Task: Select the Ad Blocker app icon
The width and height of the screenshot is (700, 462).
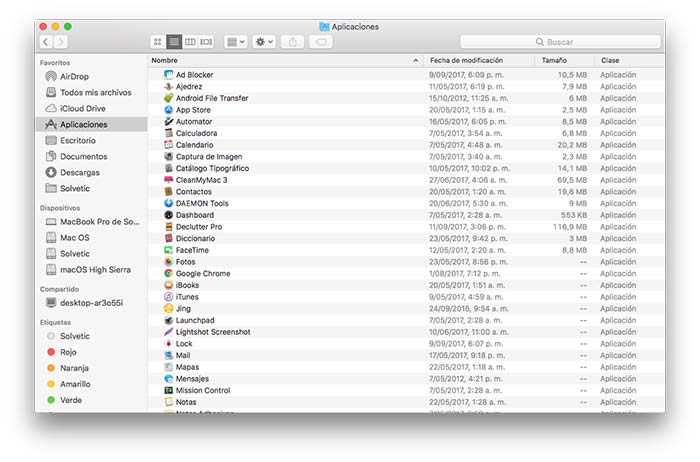Action: coord(168,75)
